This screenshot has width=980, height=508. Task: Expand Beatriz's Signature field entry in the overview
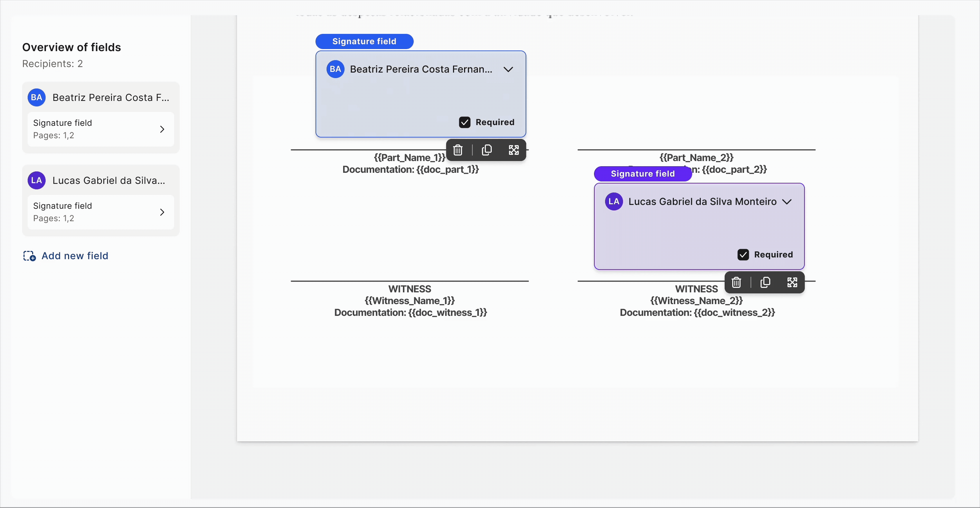click(162, 129)
